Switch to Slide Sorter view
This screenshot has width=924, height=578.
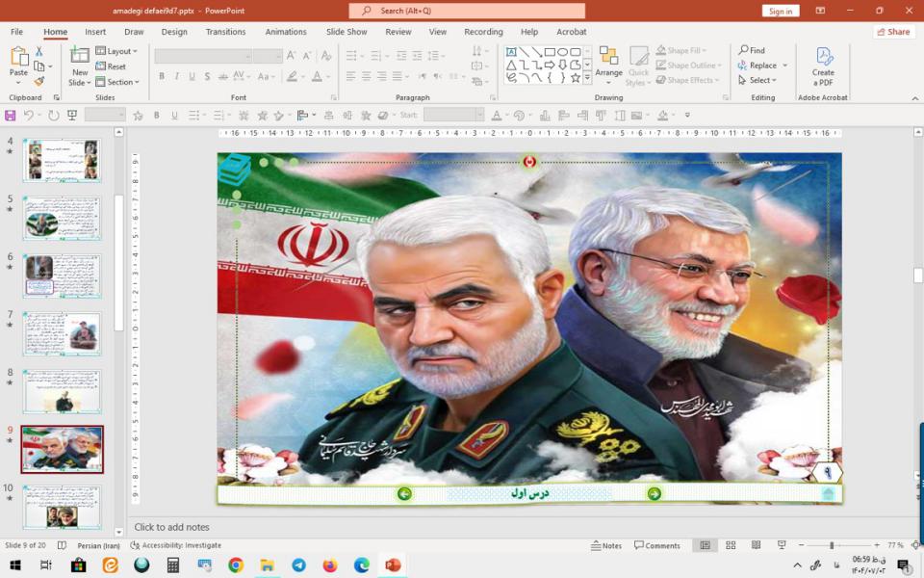click(x=731, y=545)
